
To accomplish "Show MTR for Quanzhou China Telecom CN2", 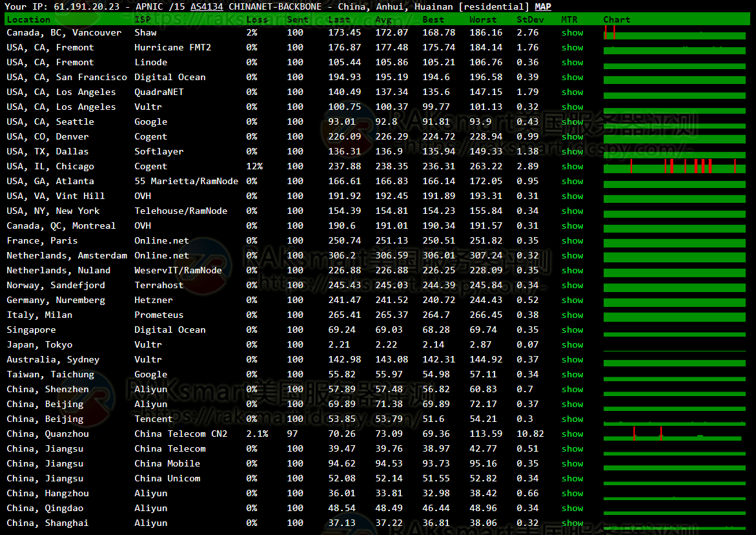I will coord(572,434).
